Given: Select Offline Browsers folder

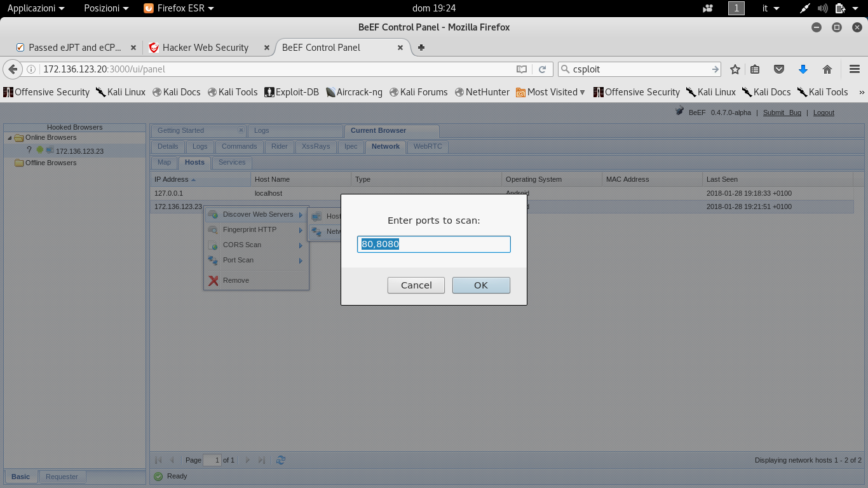Looking at the screenshot, I should pos(51,163).
